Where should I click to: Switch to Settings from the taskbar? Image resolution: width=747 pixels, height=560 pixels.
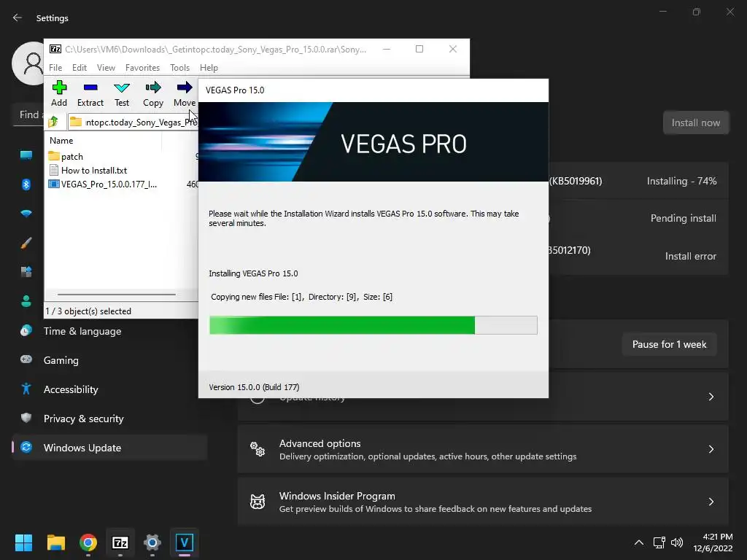[152, 542]
